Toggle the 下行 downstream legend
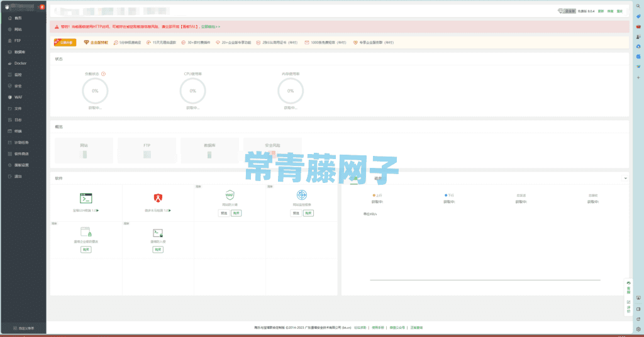644x337 pixels. point(449,196)
